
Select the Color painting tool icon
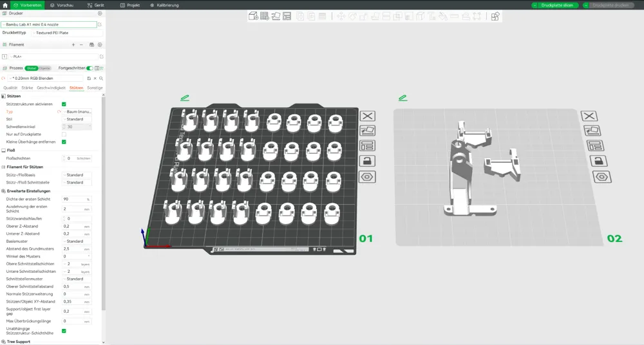pyautogui.click(x=443, y=16)
